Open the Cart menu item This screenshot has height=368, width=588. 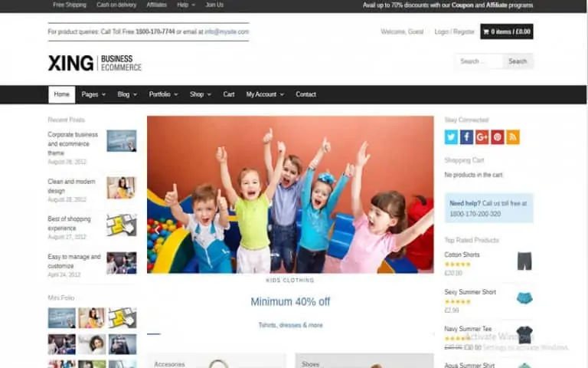coord(229,94)
